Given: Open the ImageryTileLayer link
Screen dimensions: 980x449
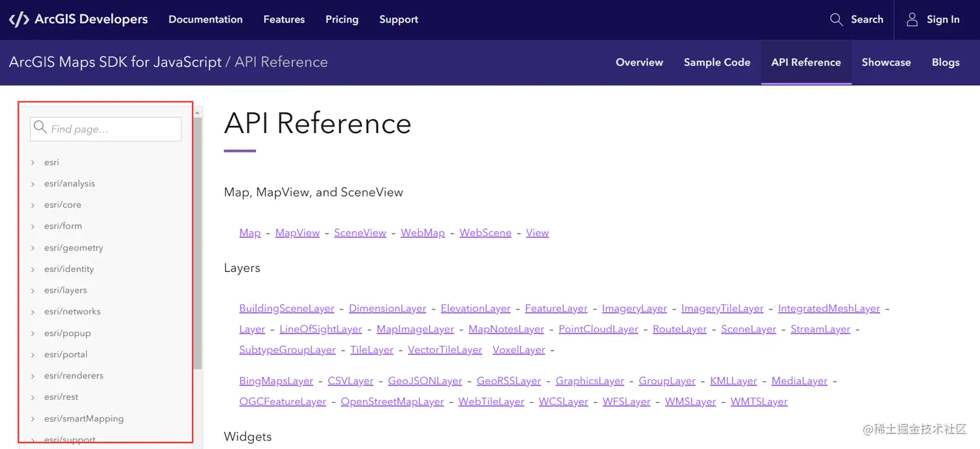Looking at the screenshot, I should (723, 309).
